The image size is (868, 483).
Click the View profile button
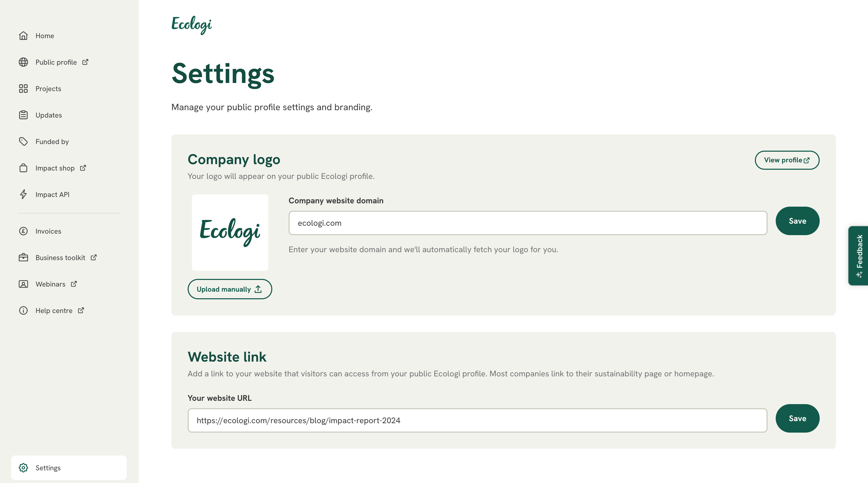[787, 160]
